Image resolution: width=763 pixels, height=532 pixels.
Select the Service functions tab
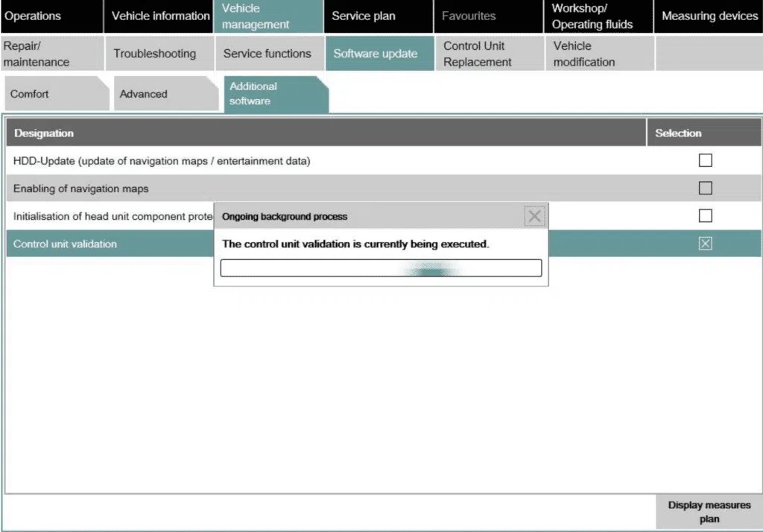coord(266,53)
